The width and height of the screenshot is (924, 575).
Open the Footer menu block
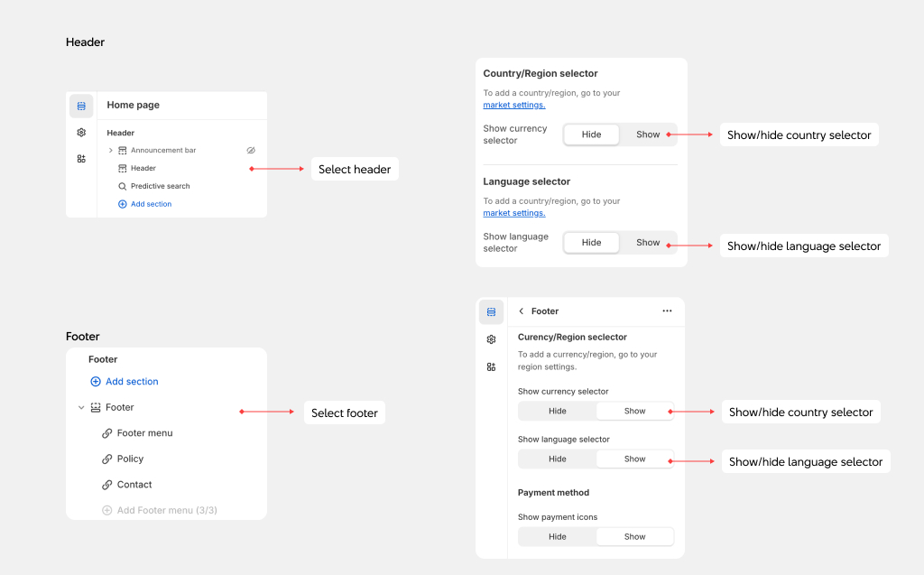coord(144,433)
